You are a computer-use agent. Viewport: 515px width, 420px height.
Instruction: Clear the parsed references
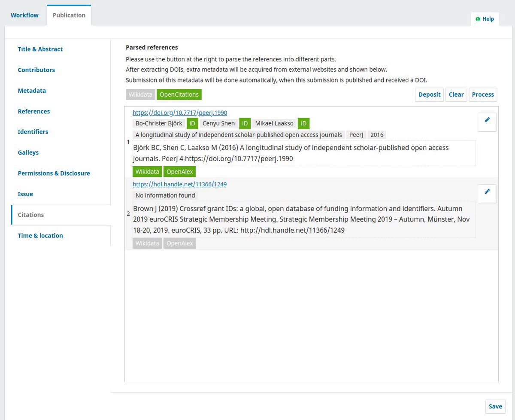click(456, 94)
